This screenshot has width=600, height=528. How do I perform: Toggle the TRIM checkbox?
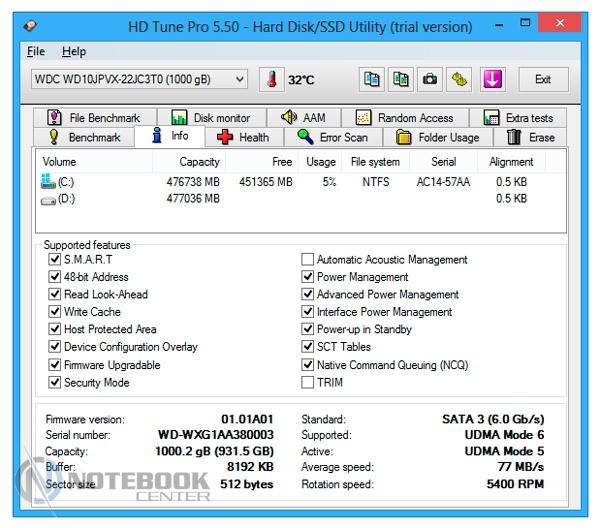308,382
